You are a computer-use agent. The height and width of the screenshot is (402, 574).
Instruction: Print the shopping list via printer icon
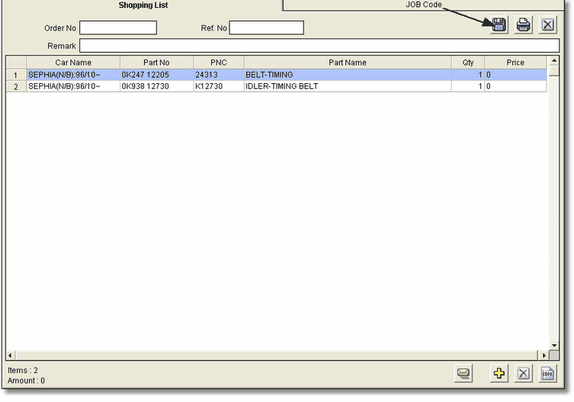[x=523, y=25]
